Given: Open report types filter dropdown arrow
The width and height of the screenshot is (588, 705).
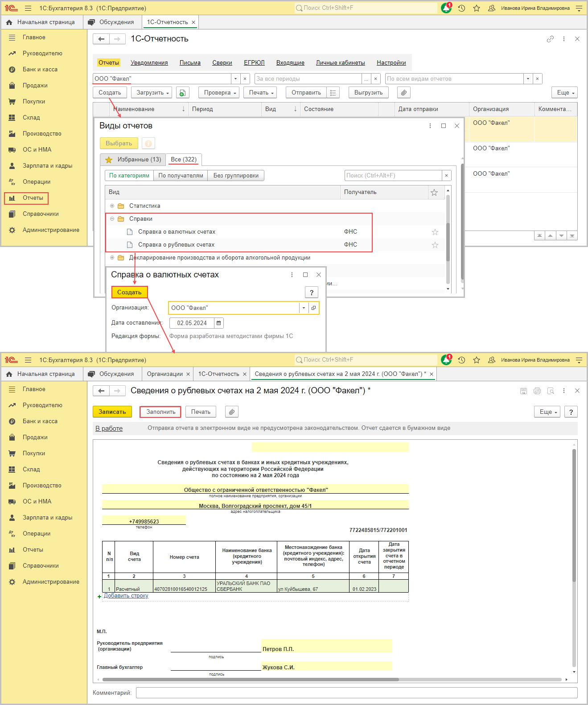Looking at the screenshot, I should coord(528,79).
